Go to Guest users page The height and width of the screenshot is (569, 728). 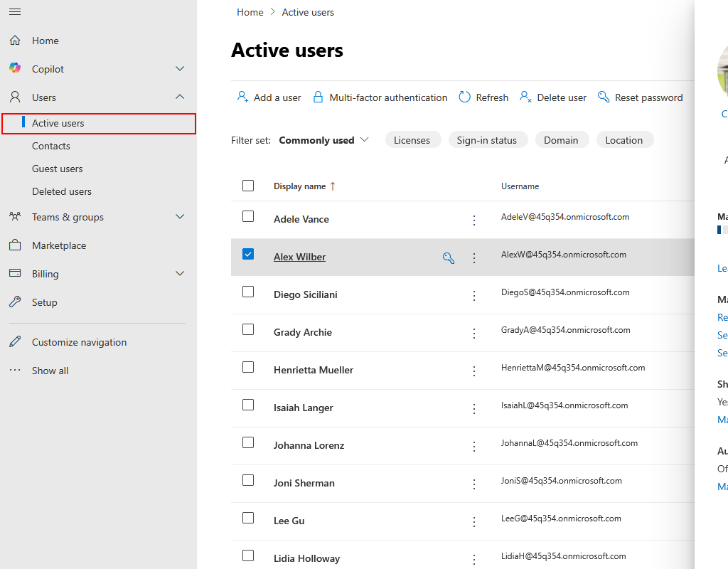(x=58, y=169)
